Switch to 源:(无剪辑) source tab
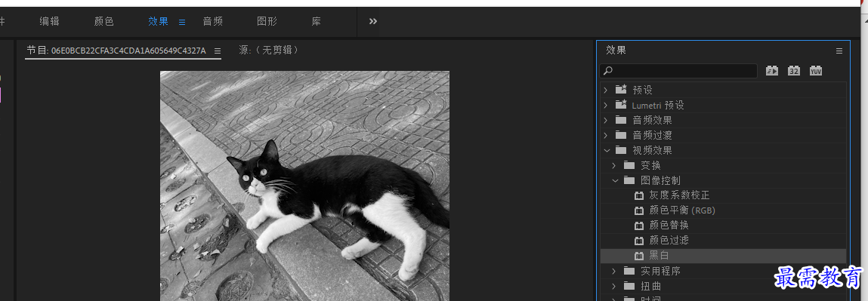 coord(268,51)
